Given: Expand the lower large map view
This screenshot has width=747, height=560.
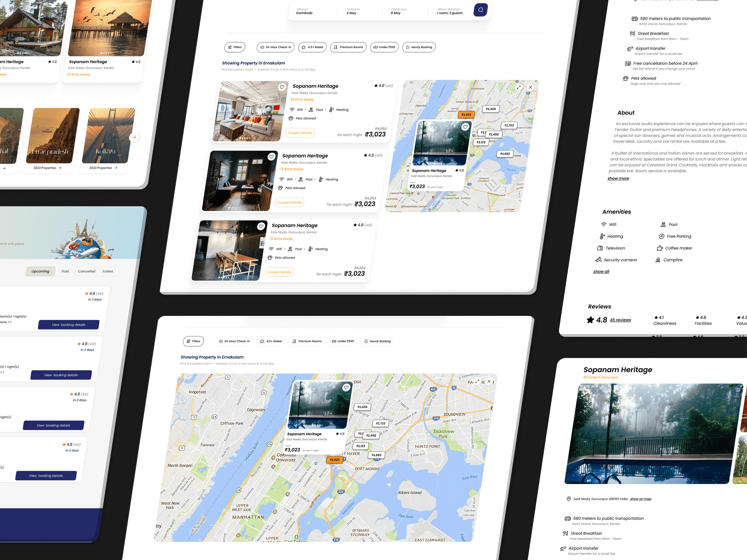Looking at the screenshot, I should point(477,381).
